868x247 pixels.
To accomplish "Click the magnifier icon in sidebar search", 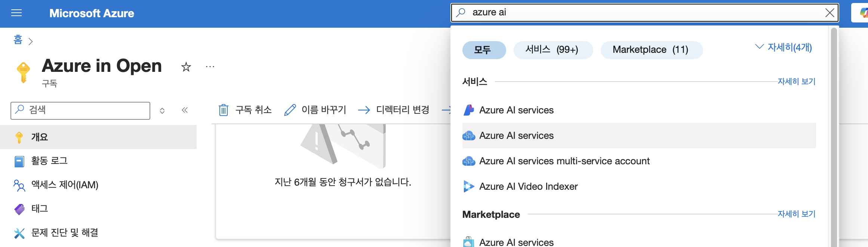I will [x=19, y=109].
